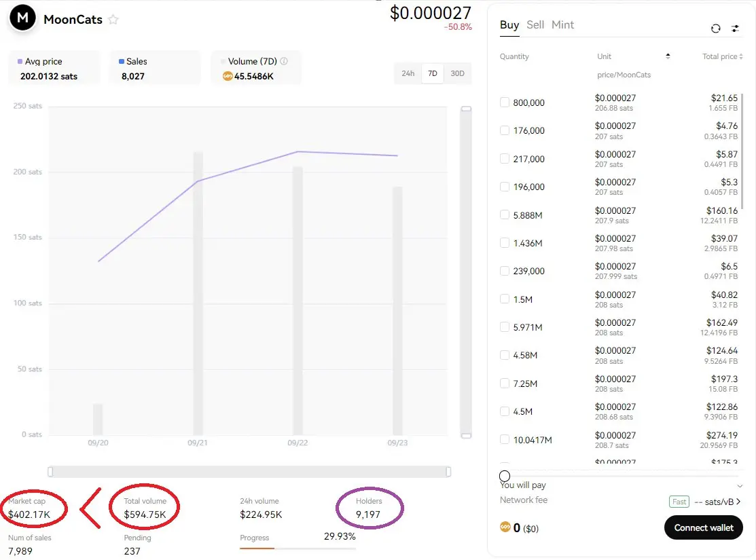
Task: Click the Total volume value $594.75K
Action: pos(145,515)
